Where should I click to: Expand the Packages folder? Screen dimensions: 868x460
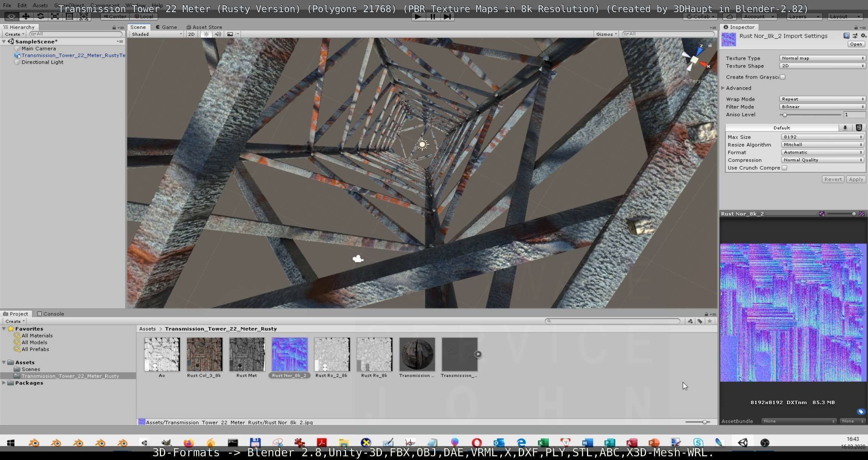coord(4,383)
